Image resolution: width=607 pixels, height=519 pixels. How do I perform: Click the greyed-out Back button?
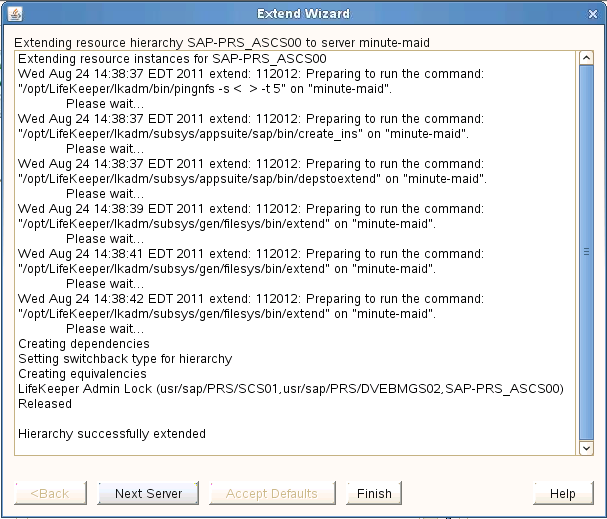coord(50,493)
